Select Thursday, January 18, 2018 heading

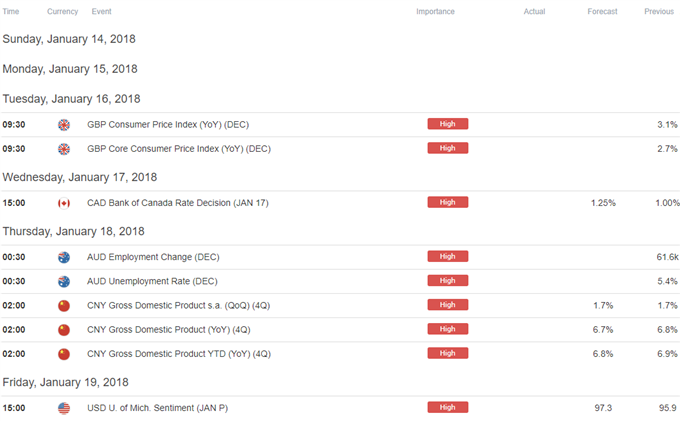[x=73, y=232]
